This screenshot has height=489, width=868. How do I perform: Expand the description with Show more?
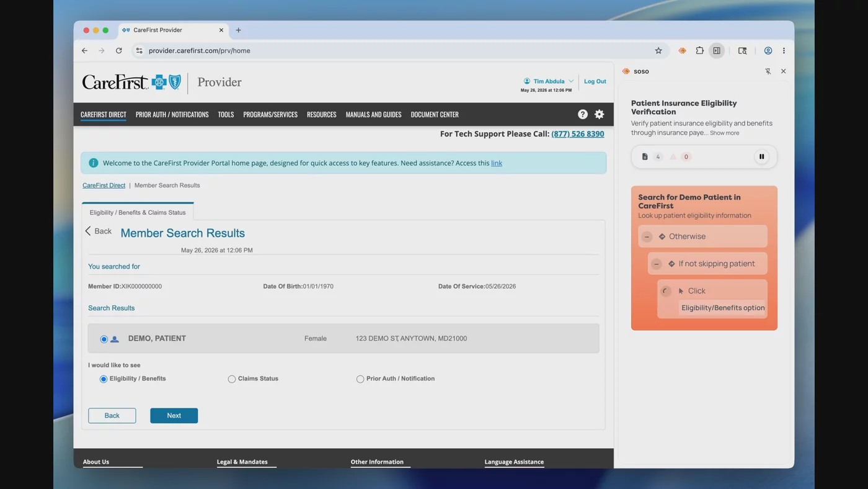click(x=724, y=133)
